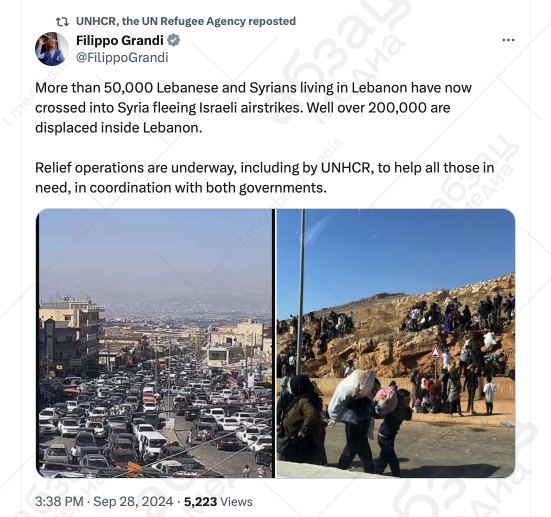Open the traffic jam photo on the left
The height and width of the screenshot is (517, 551).
(154, 343)
